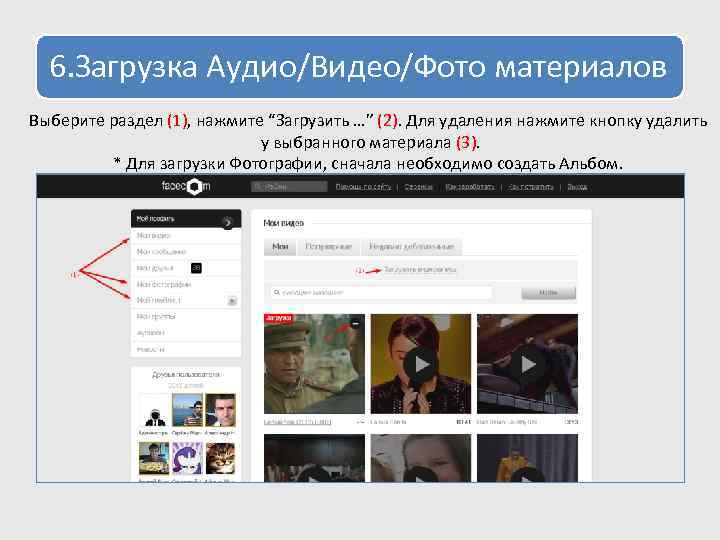Open the «Мой профиль» sidebar header
Viewport: 720px width, 540px height.
coord(186,219)
